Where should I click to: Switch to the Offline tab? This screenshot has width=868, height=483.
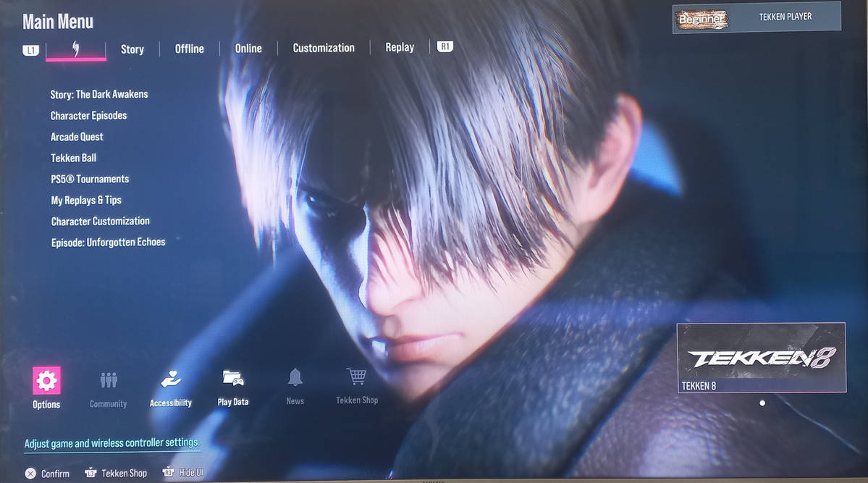[x=190, y=49]
